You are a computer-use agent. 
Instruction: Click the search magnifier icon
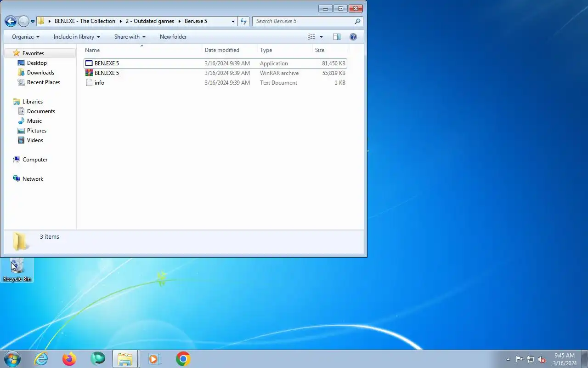(357, 21)
